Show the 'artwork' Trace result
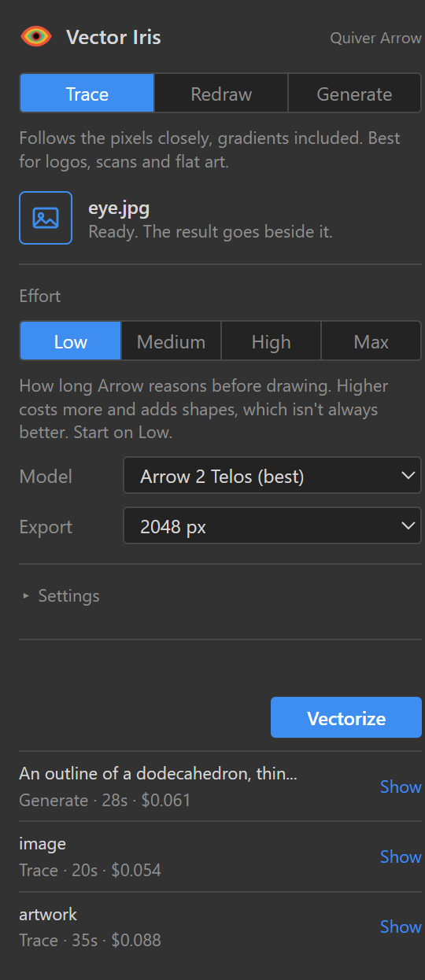425x980 pixels. [401, 927]
